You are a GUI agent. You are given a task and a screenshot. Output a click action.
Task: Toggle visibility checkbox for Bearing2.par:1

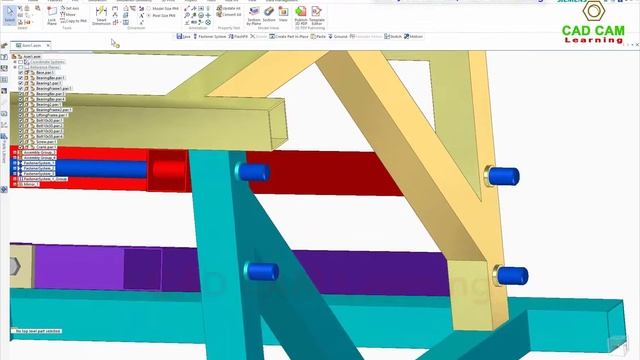pos(21,104)
